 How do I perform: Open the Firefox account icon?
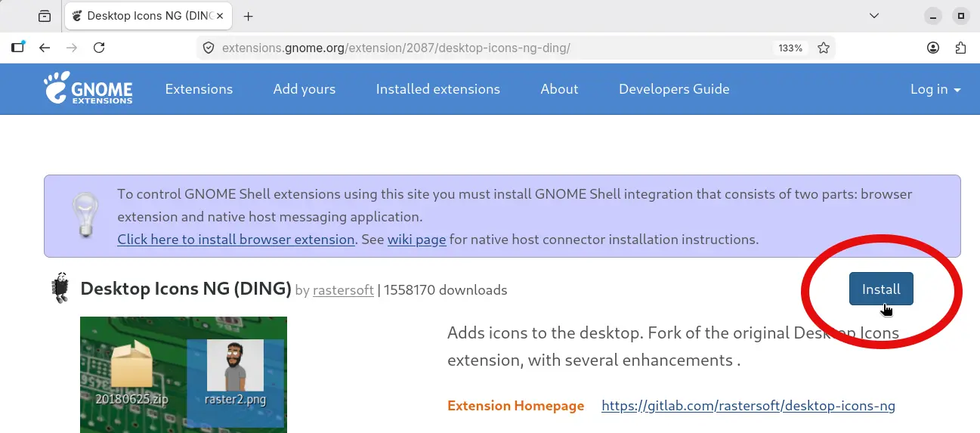pyautogui.click(x=933, y=48)
